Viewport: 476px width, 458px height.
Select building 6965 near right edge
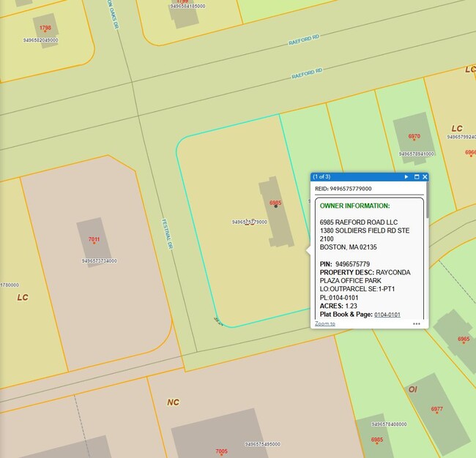point(464,339)
